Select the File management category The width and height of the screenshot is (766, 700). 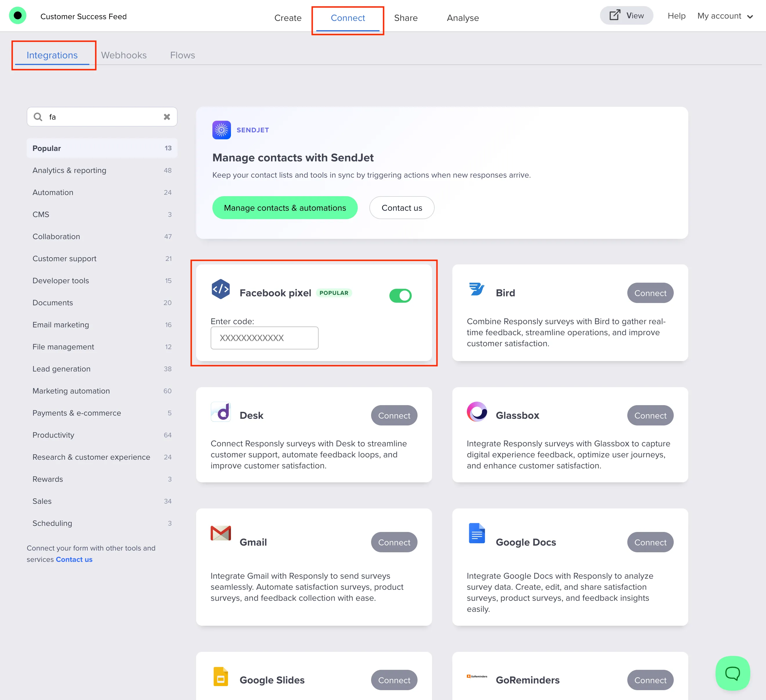[102, 347]
